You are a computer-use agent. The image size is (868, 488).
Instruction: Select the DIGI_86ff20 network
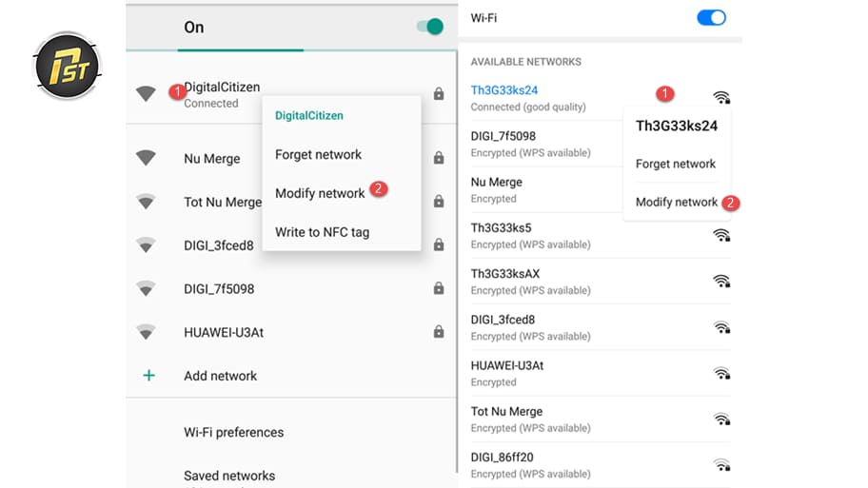503,458
